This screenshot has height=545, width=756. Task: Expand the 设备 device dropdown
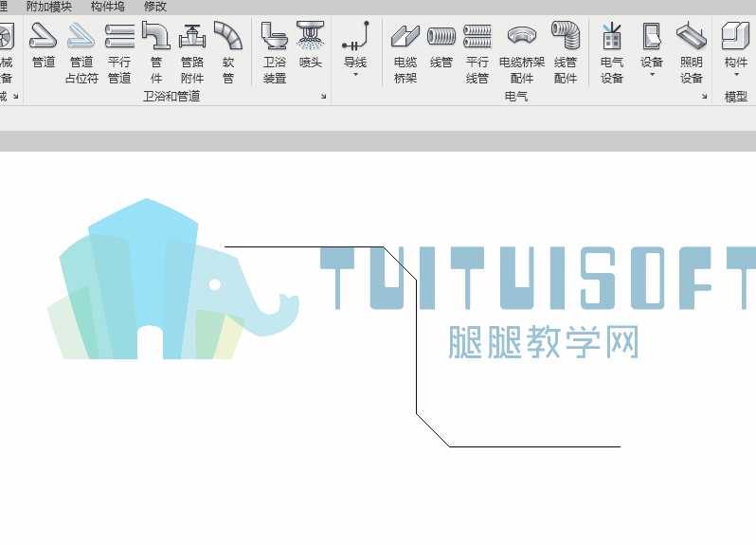point(652,75)
